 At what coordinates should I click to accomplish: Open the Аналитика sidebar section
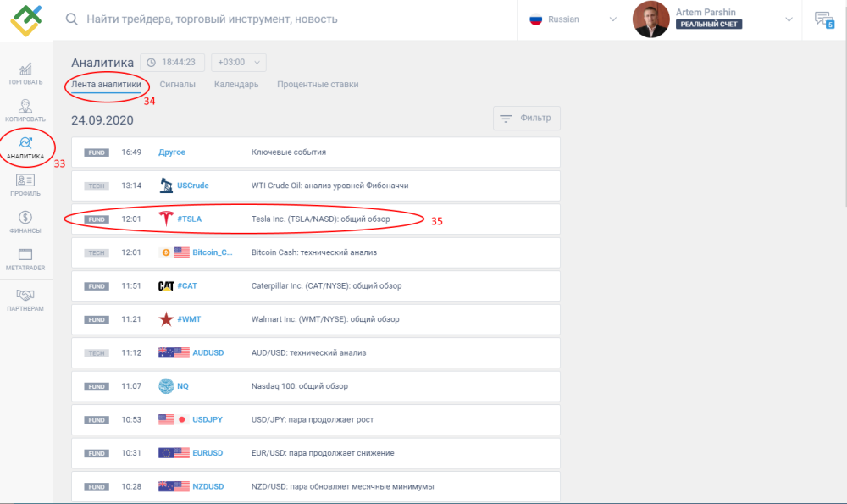click(x=25, y=148)
